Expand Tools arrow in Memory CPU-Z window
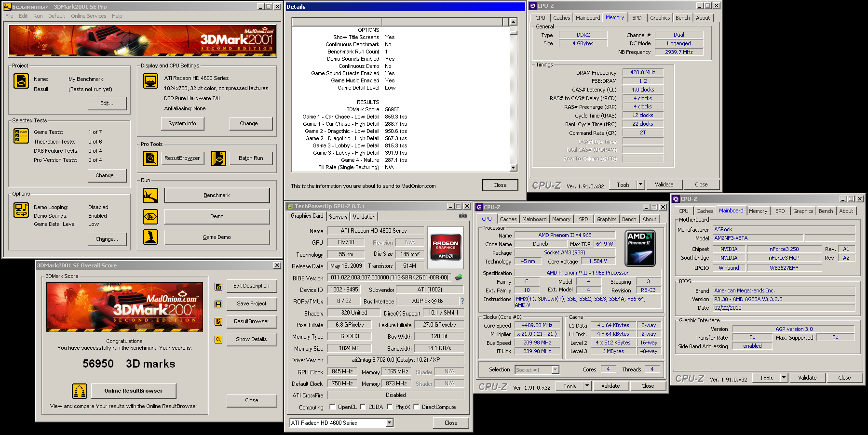 pyautogui.click(x=641, y=185)
